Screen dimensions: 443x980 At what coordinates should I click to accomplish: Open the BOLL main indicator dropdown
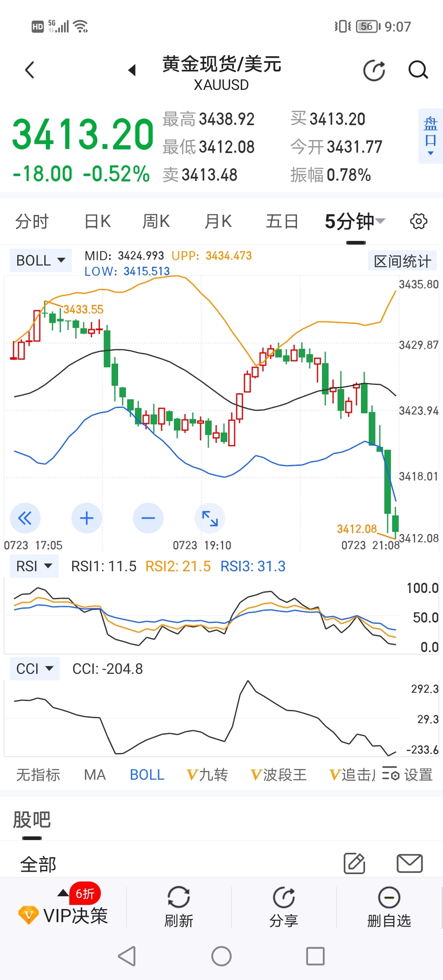(x=41, y=260)
